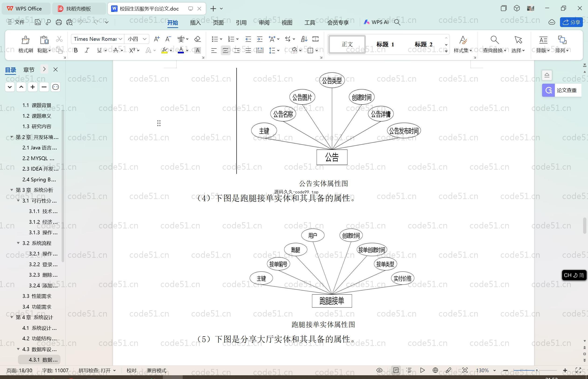Toggle Italic formatting

87,50
